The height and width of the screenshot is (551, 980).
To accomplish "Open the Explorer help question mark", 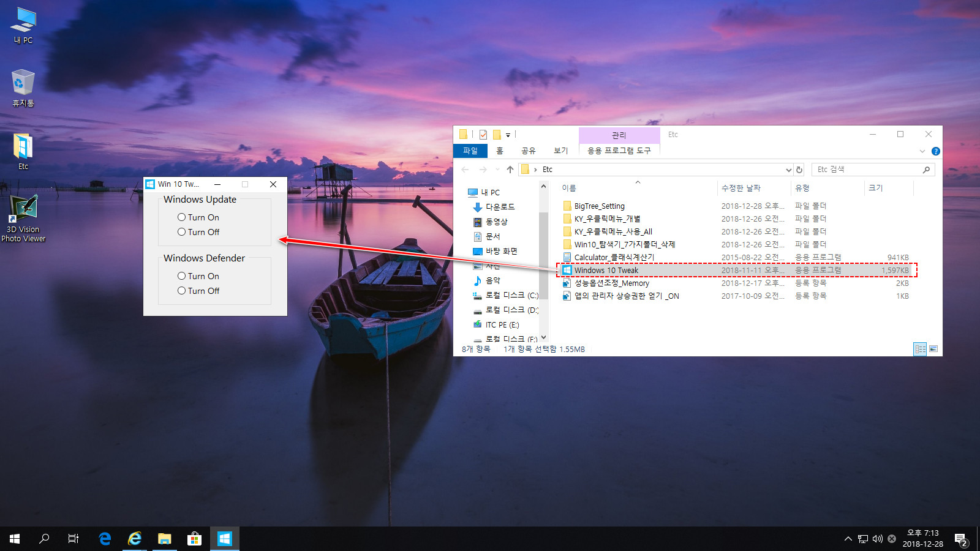I will coord(935,151).
